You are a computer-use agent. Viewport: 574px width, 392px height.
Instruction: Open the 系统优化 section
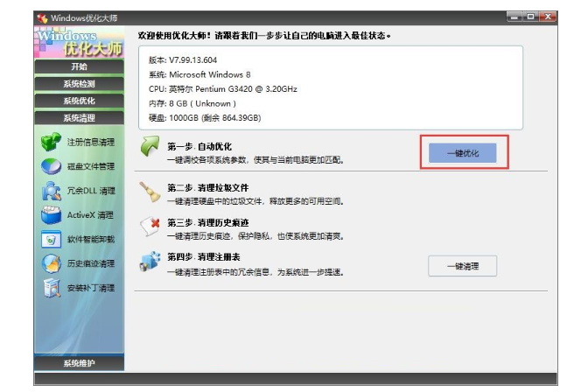tap(79, 101)
